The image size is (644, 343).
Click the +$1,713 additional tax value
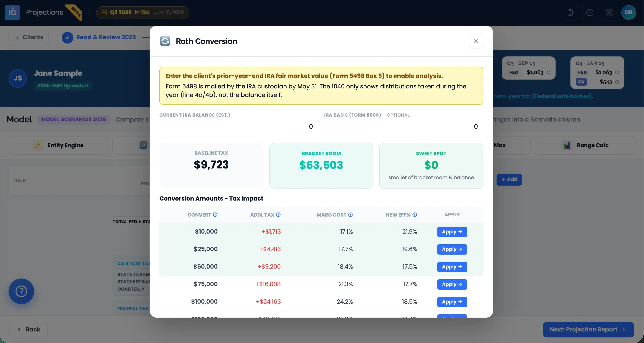tap(271, 232)
